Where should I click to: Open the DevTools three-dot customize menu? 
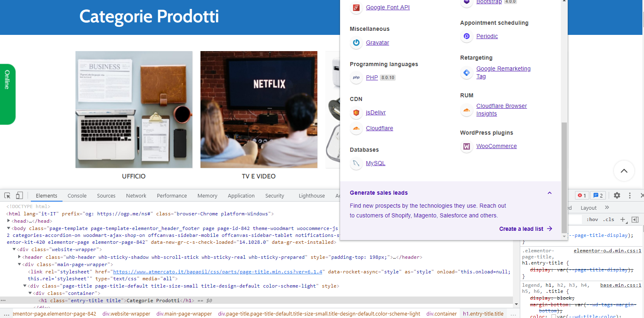pos(630,196)
